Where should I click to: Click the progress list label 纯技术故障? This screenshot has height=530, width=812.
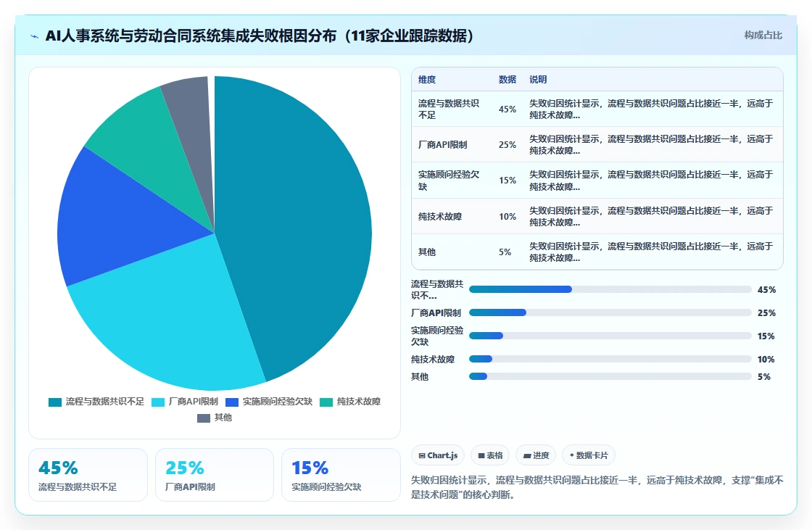point(433,359)
